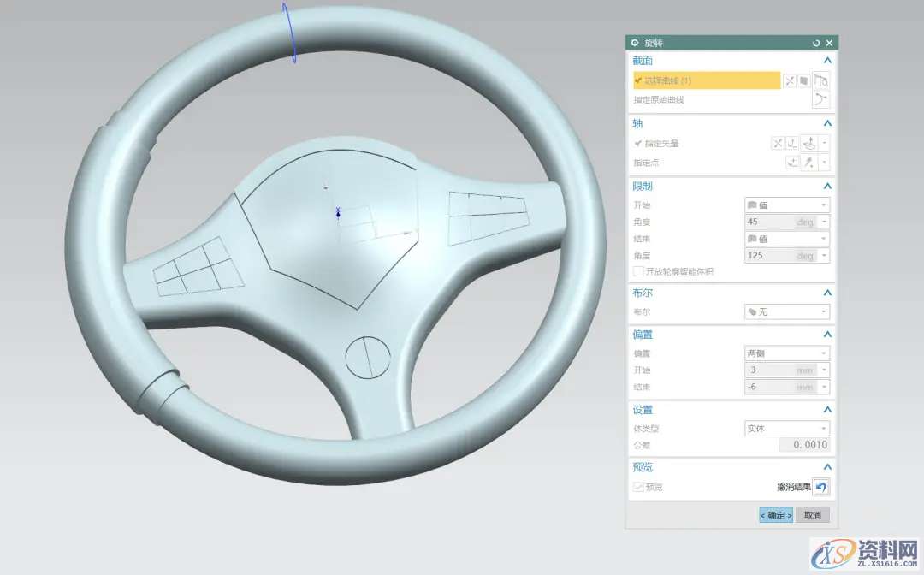Click the 确定 button

pos(776,515)
